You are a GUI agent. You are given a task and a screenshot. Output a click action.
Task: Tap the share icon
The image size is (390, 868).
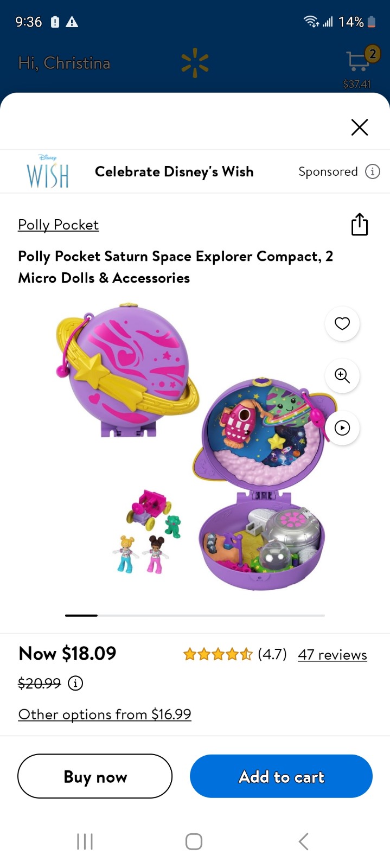pyautogui.click(x=360, y=224)
